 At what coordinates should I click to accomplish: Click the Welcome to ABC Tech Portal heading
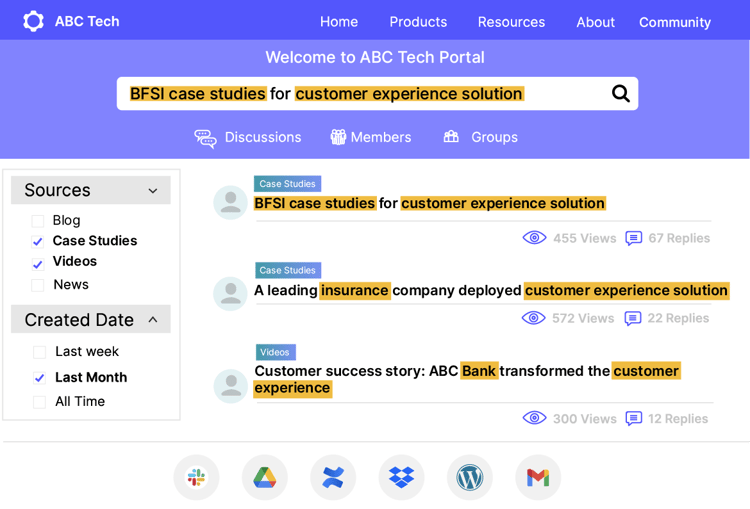coord(375,57)
